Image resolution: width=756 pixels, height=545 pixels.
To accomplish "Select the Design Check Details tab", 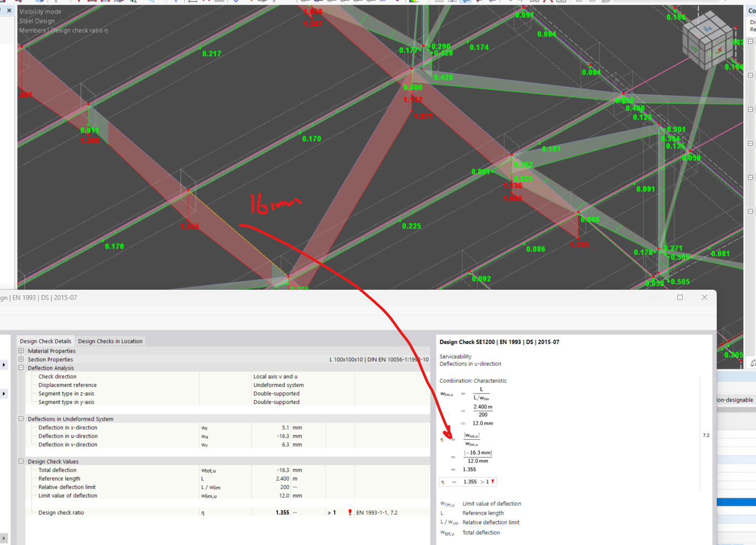I will coord(45,341).
